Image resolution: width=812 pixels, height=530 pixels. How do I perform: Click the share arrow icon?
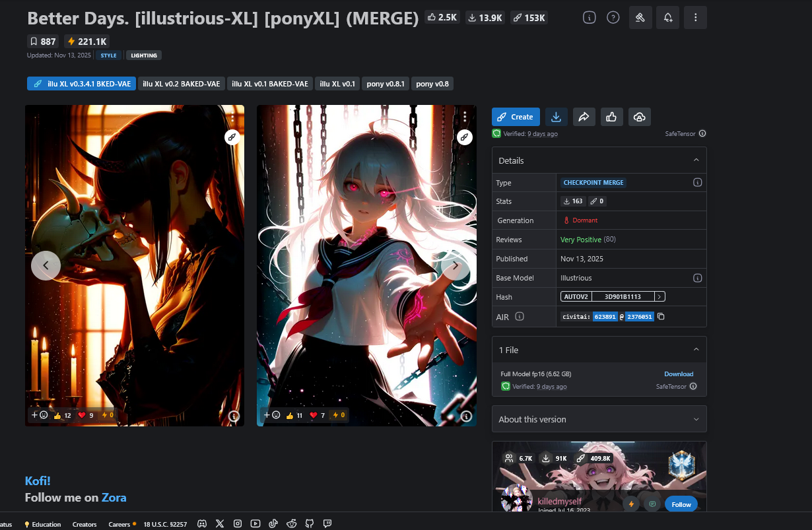point(584,117)
